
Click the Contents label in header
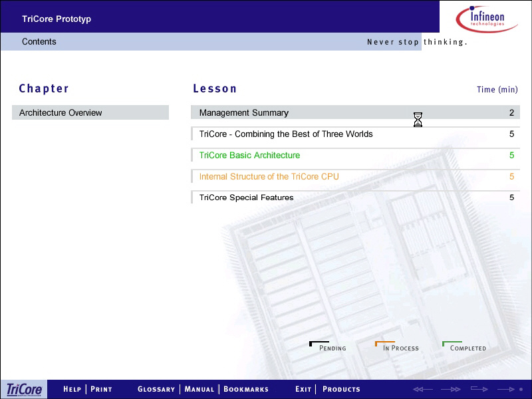coord(39,41)
